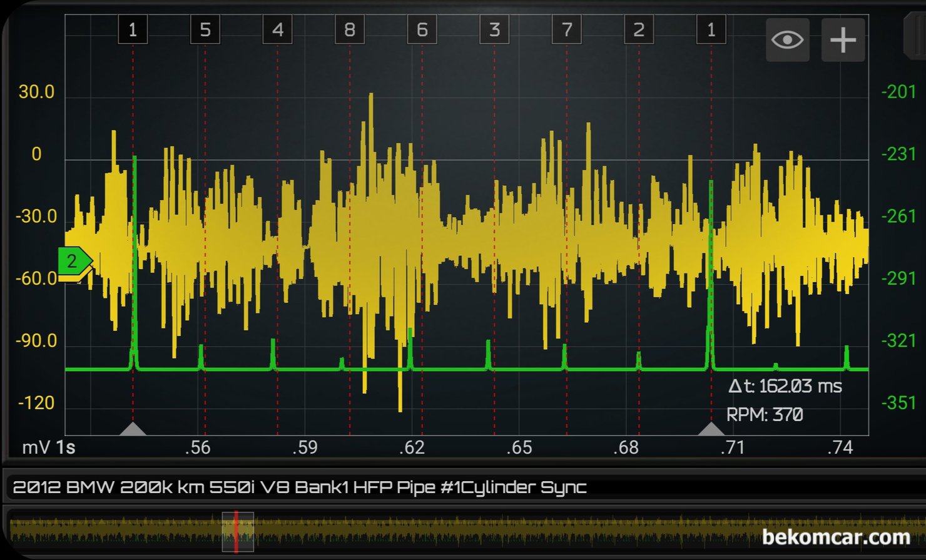Select the cylinder 5 marker label

coord(205,30)
